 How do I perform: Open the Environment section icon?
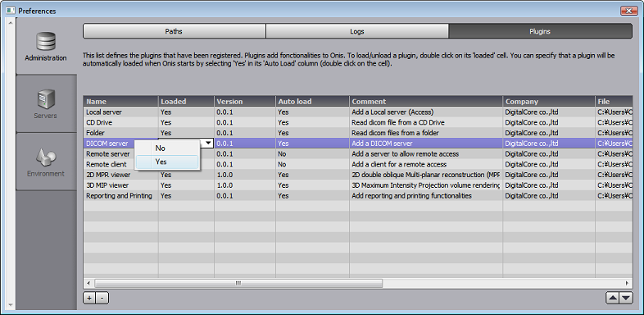click(x=46, y=157)
